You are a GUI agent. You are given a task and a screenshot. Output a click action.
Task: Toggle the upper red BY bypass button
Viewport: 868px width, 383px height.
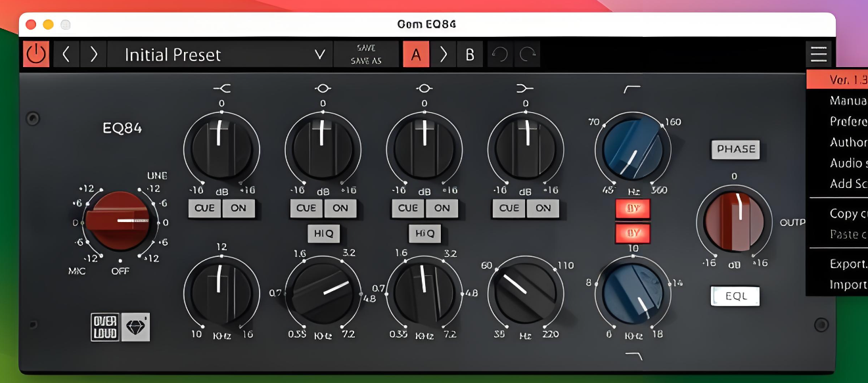tap(633, 210)
